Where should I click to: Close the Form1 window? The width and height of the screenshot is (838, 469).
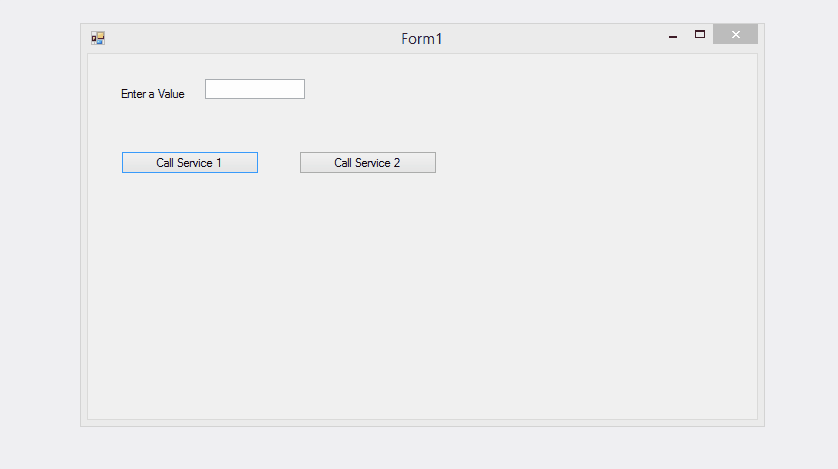pos(735,35)
